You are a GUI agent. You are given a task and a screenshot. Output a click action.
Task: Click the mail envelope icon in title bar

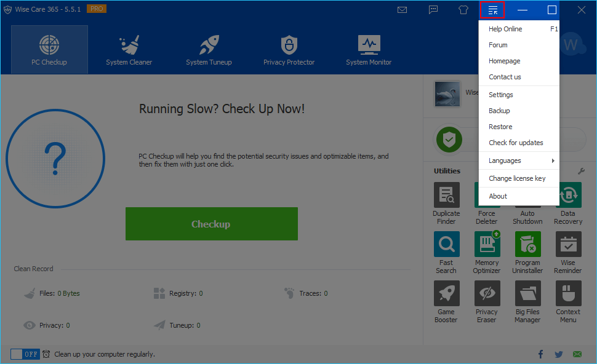click(x=402, y=10)
